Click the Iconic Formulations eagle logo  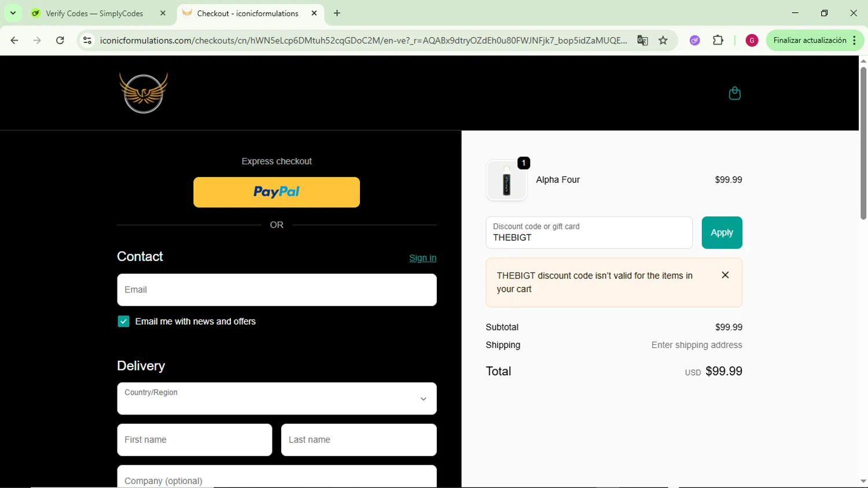coord(144,93)
